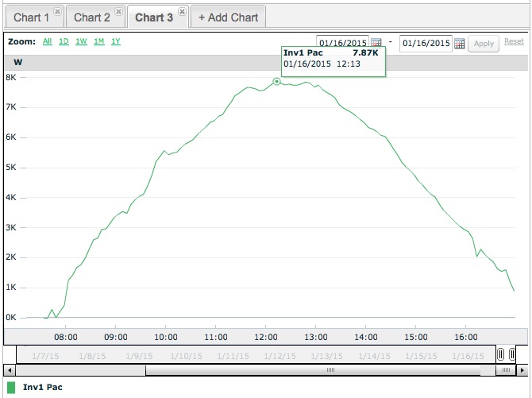
Task: Click the scrollbar right arrow
Action: point(521,370)
